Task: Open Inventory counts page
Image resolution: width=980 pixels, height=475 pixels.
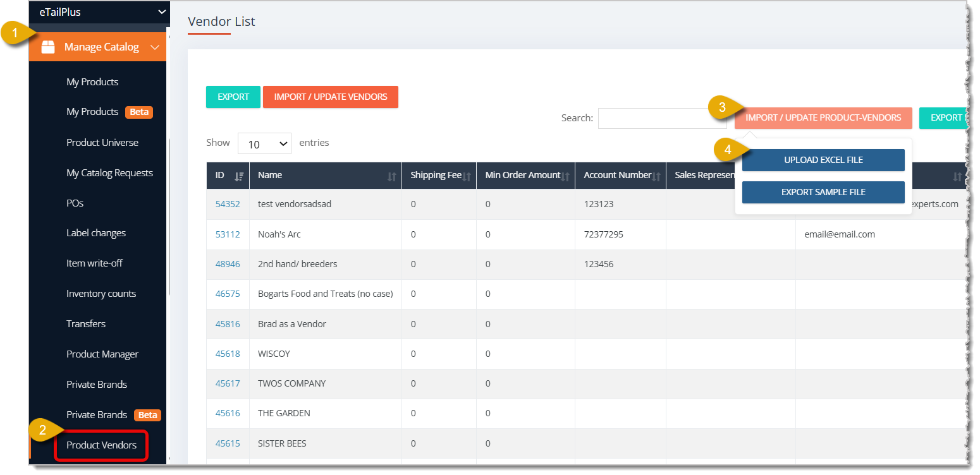Action: 101,294
